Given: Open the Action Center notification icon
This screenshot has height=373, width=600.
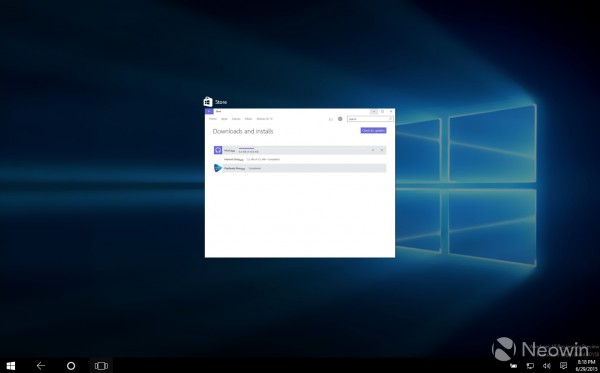Looking at the screenshot, I should tap(563, 366).
